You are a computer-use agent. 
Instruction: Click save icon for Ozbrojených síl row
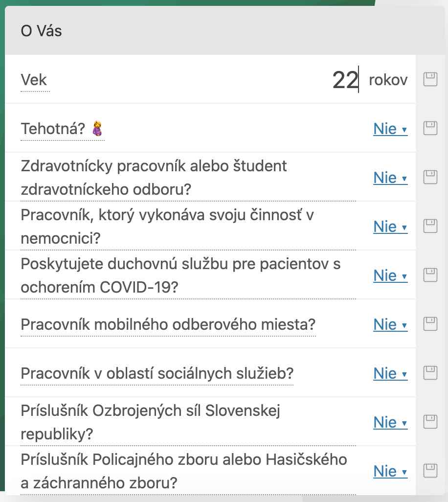[x=430, y=422]
